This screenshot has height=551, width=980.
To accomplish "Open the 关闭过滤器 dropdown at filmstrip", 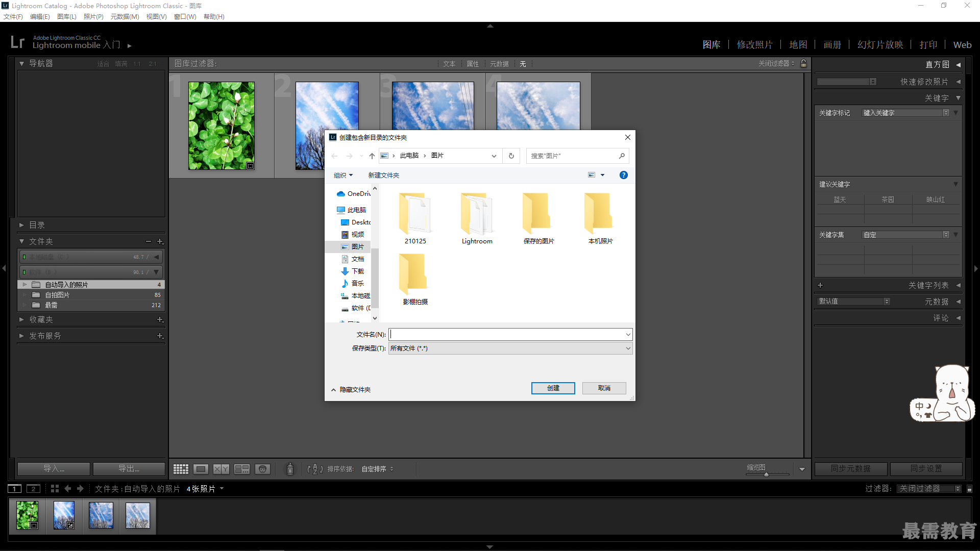I will (x=929, y=489).
